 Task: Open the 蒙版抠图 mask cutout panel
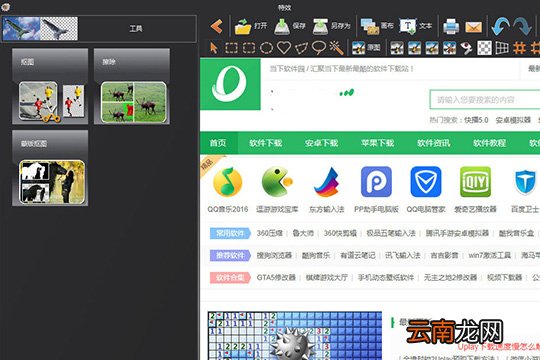click(x=50, y=168)
